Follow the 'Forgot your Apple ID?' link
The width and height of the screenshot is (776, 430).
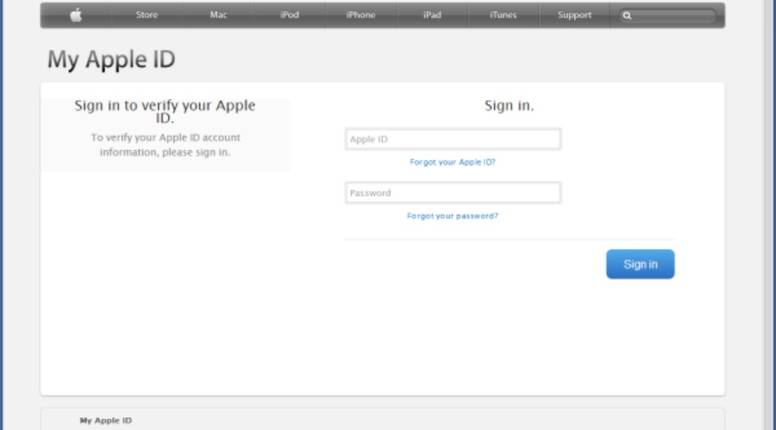point(452,162)
